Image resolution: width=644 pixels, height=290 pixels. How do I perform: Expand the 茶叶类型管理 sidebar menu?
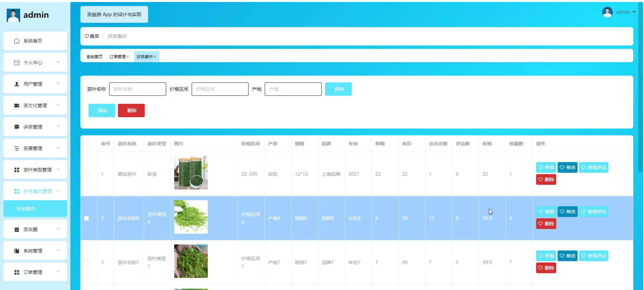coord(58,169)
